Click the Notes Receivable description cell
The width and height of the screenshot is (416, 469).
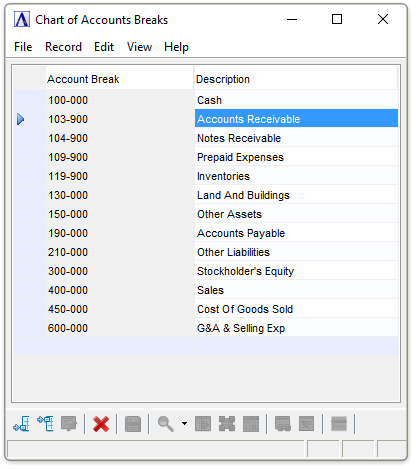pos(296,138)
